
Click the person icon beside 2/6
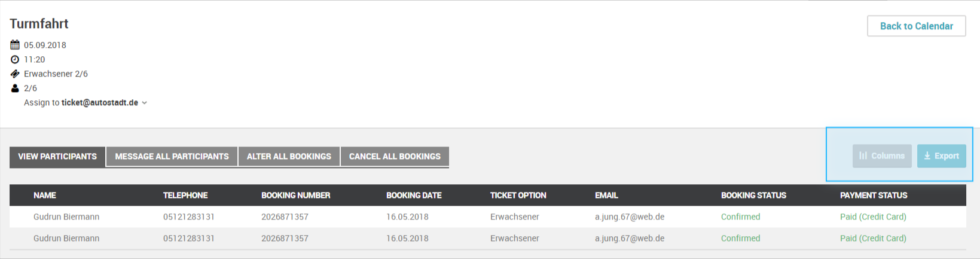[x=15, y=88]
